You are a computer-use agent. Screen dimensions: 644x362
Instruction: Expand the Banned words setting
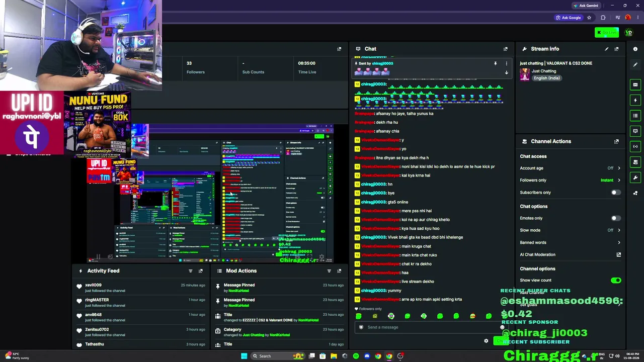click(619, 242)
